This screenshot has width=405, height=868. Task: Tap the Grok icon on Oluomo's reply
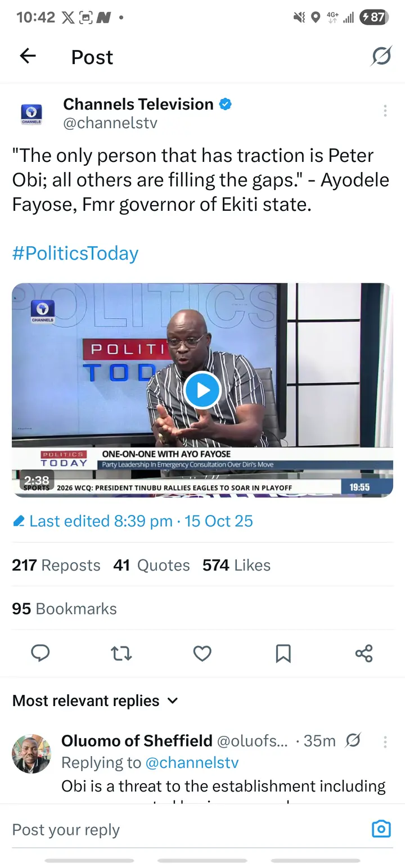click(x=353, y=741)
